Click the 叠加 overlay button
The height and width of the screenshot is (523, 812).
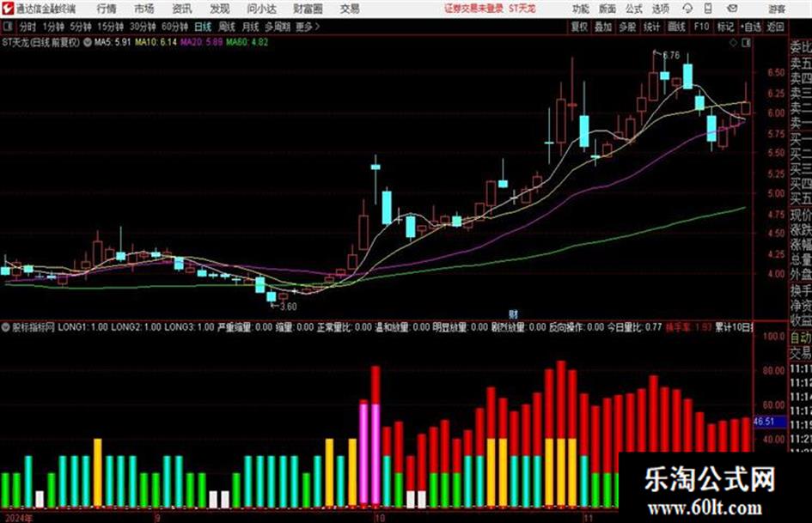pyautogui.click(x=603, y=27)
